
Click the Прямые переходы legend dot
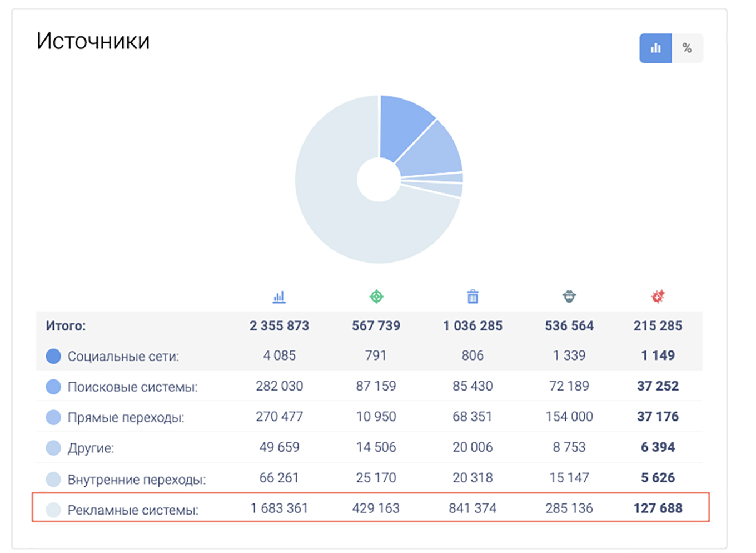(x=53, y=417)
